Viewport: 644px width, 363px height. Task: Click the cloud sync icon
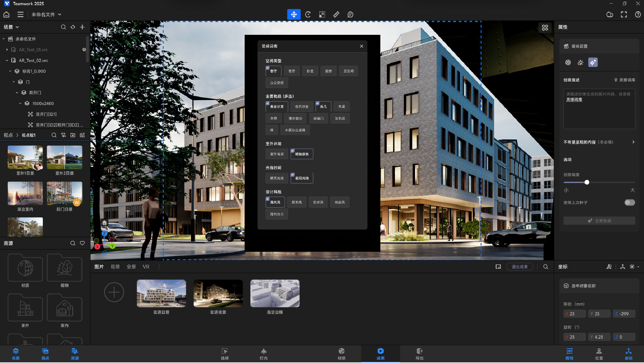click(x=610, y=15)
